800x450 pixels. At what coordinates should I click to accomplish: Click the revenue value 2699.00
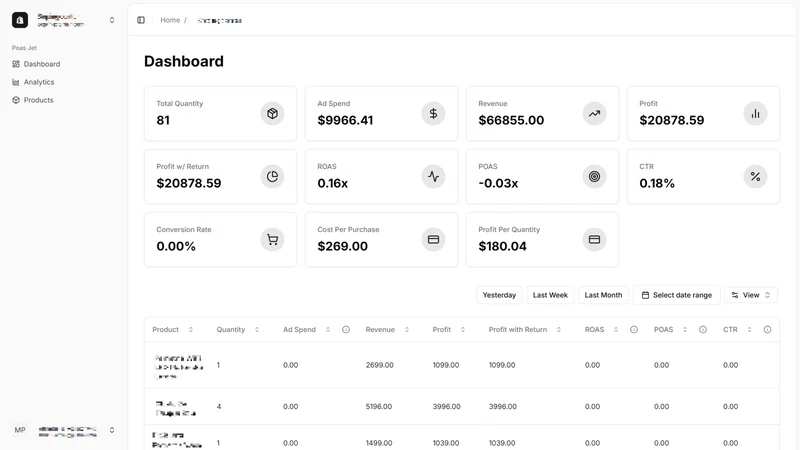click(x=380, y=365)
